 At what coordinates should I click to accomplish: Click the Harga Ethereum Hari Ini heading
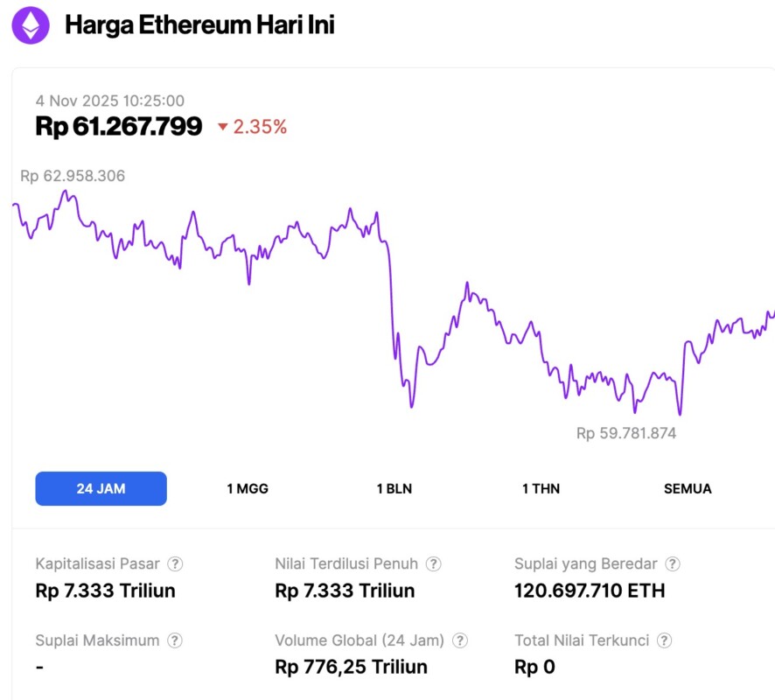point(199,25)
